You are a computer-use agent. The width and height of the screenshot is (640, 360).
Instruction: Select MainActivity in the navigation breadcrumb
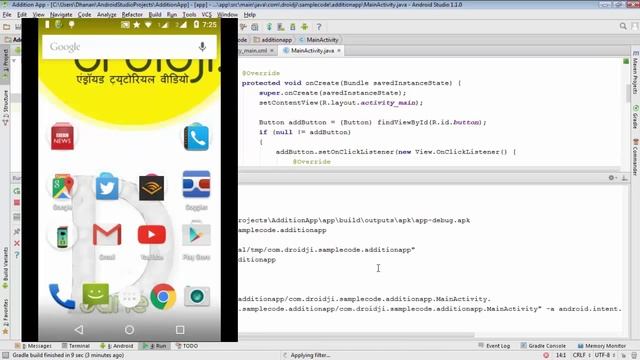319,40
